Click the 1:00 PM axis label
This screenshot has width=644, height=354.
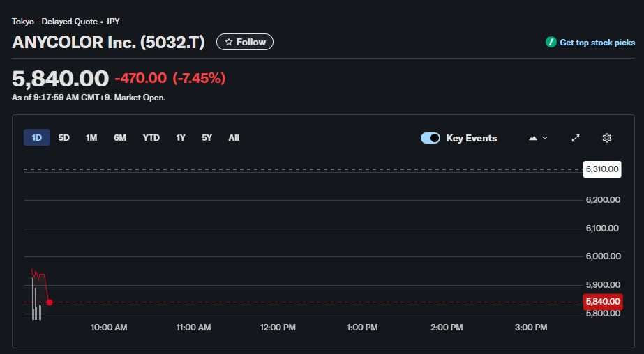click(362, 328)
